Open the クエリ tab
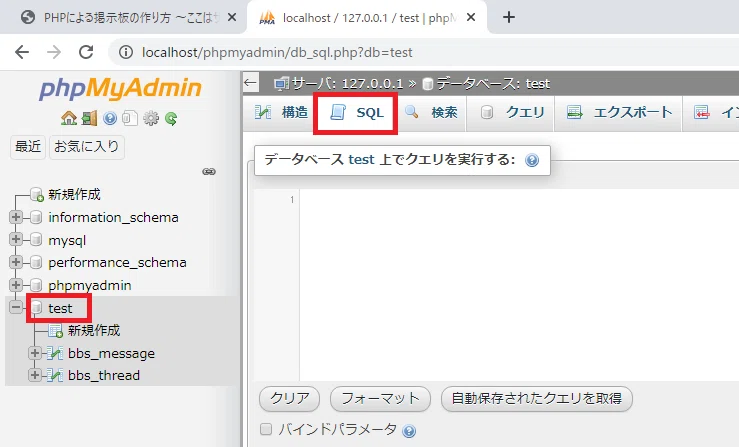This screenshot has width=739, height=447. click(x=512, y=112)
